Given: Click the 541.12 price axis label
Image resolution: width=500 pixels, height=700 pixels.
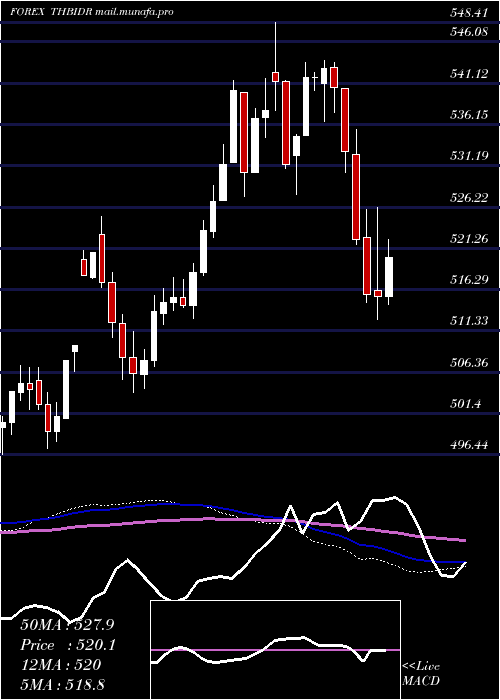Looking at the screenshot, I should [469, 74].
